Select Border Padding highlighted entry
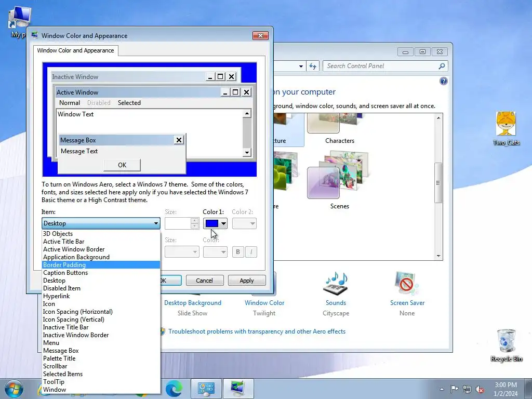Viewport: 532px width, 399px height. click(x=101, y=265)
